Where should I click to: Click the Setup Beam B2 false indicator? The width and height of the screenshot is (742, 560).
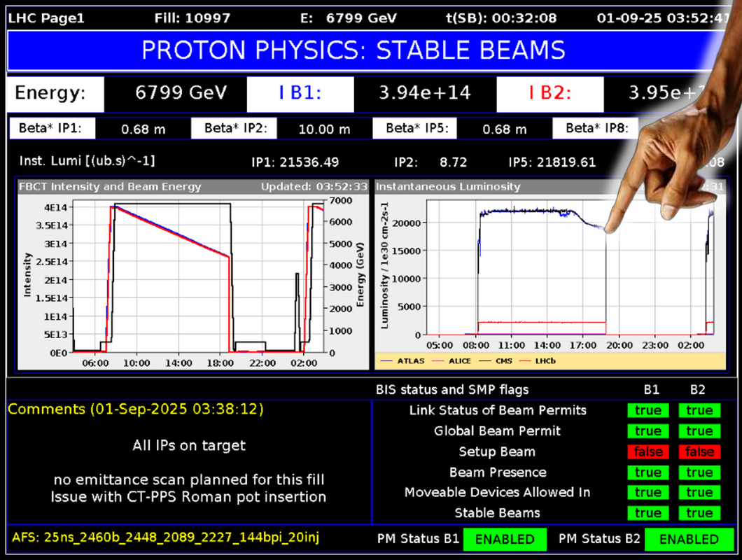point(699,451)
